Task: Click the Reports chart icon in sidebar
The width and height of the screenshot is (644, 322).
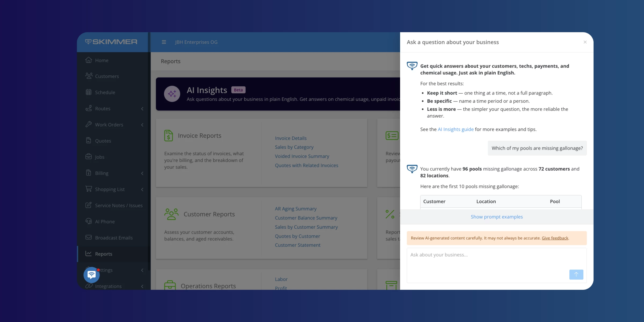Action: tap(89, 254)
